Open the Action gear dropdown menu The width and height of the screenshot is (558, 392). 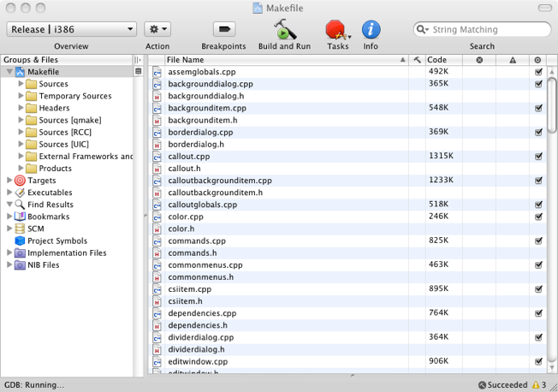click(x=157, y=29)
